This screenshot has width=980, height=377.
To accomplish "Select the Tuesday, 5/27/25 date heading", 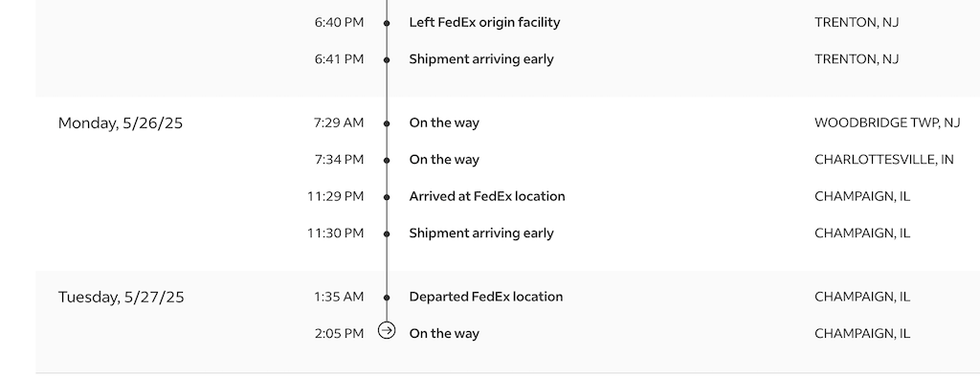I will pos(122,297).
